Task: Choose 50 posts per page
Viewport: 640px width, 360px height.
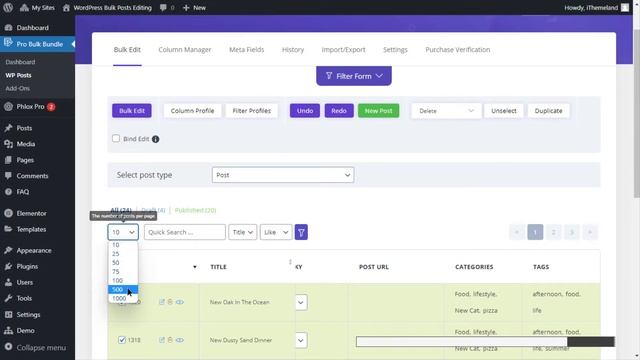Action: point(123,263)
